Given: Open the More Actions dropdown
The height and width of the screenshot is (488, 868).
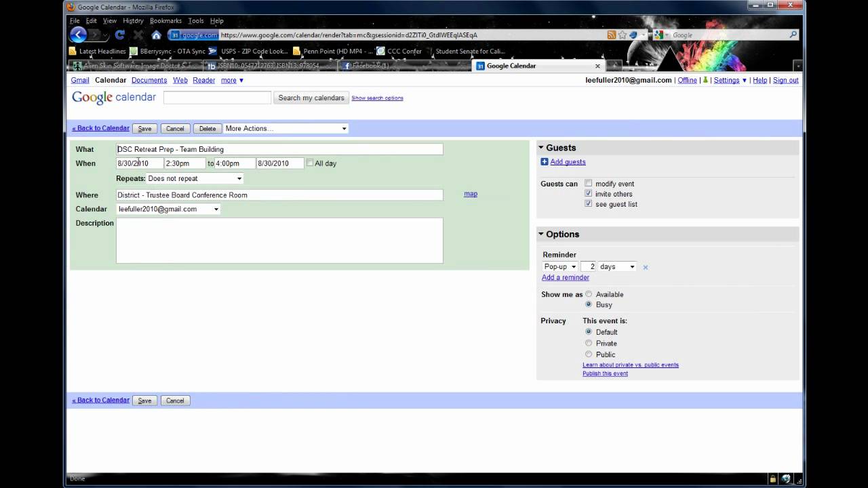Looking at the screenshot, I should pos(285,129).
